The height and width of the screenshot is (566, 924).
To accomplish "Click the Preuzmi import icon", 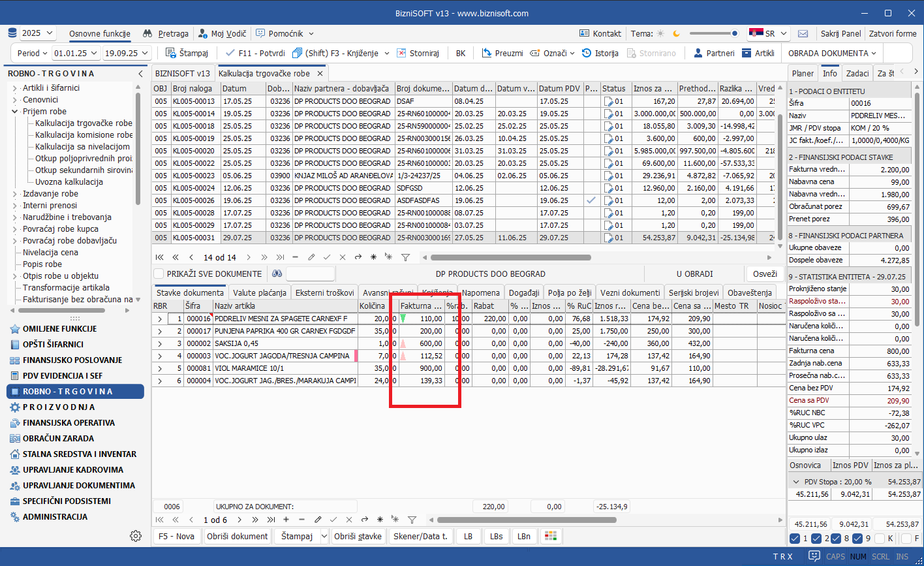I will click(486, 53).
